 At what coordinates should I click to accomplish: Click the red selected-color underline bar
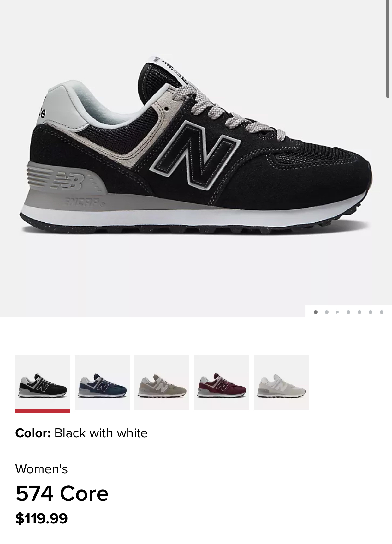[43, 411]
